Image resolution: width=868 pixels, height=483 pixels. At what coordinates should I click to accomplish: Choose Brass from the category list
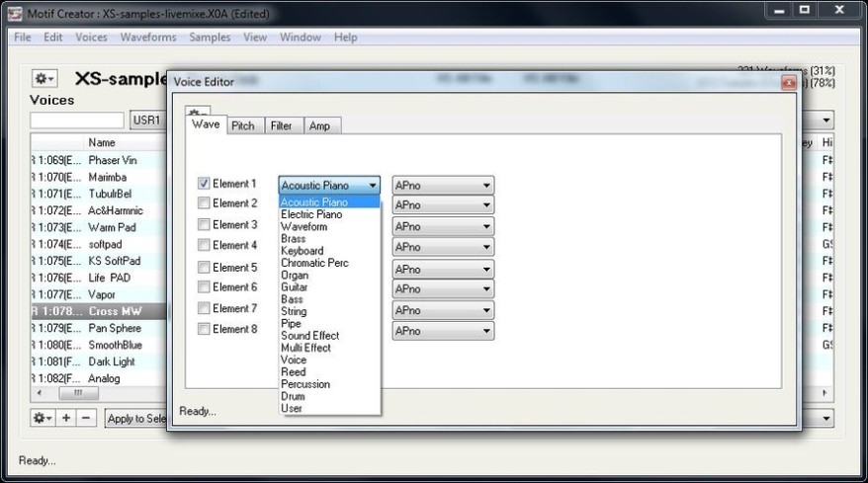[x=329, y=238]
